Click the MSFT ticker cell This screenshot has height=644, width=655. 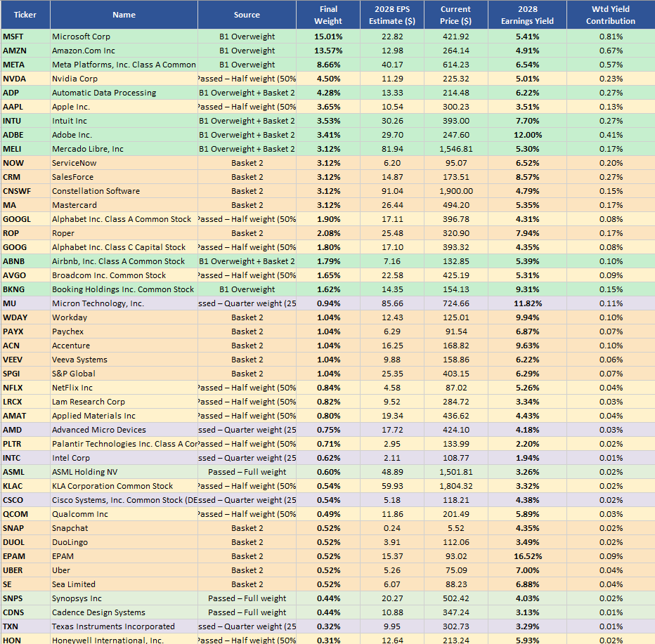coord(25,37)
